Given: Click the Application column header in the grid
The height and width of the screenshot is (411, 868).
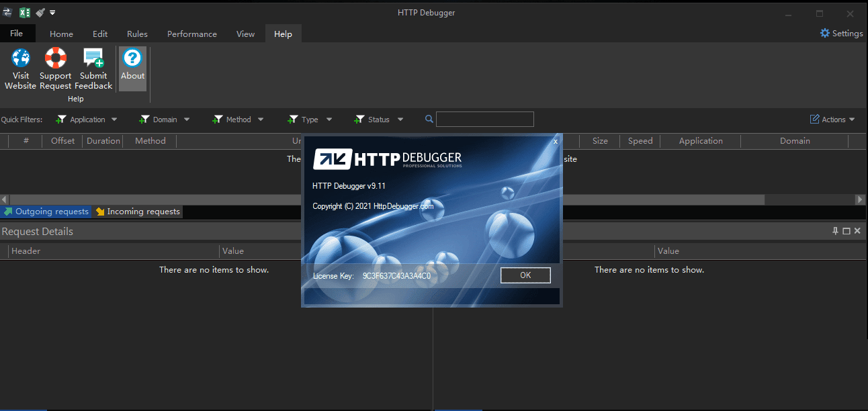Looking at the screenshot, I should point(701,141).
